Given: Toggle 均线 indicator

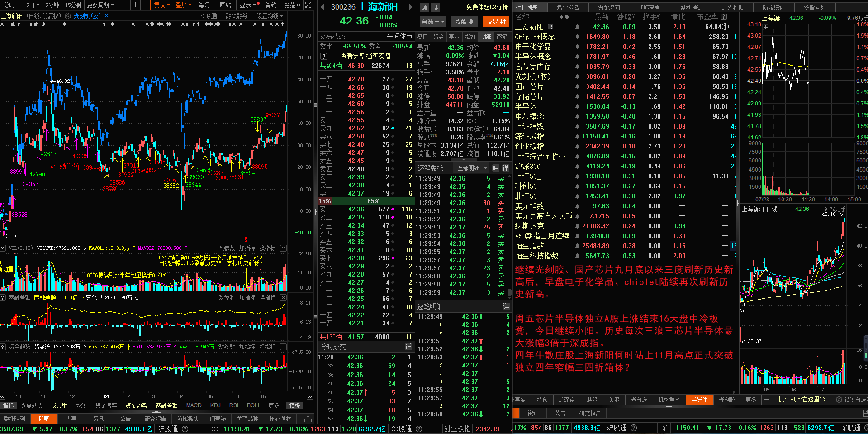Looking at the screenshot, I should (81, 405).
